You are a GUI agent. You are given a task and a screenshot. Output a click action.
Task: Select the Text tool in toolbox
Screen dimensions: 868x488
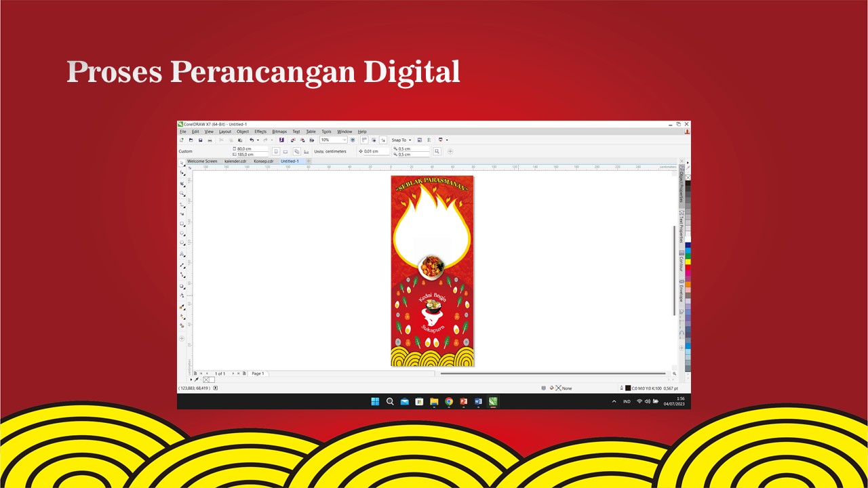pyautogui.click(x=182, y=254)
